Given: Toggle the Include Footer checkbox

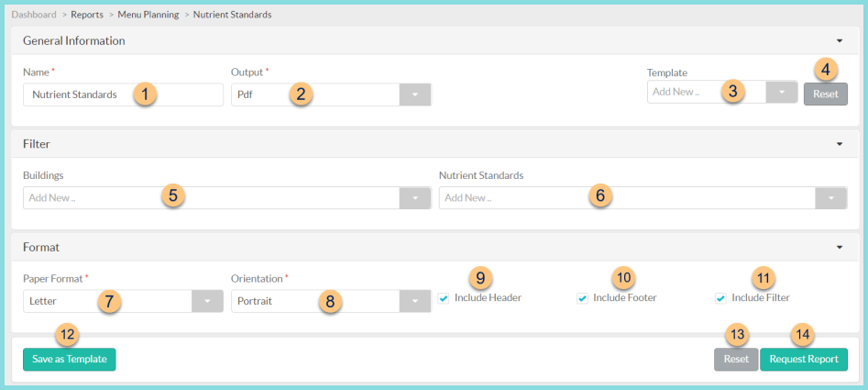Looking at the screenshot, I should tap(582, 298).
